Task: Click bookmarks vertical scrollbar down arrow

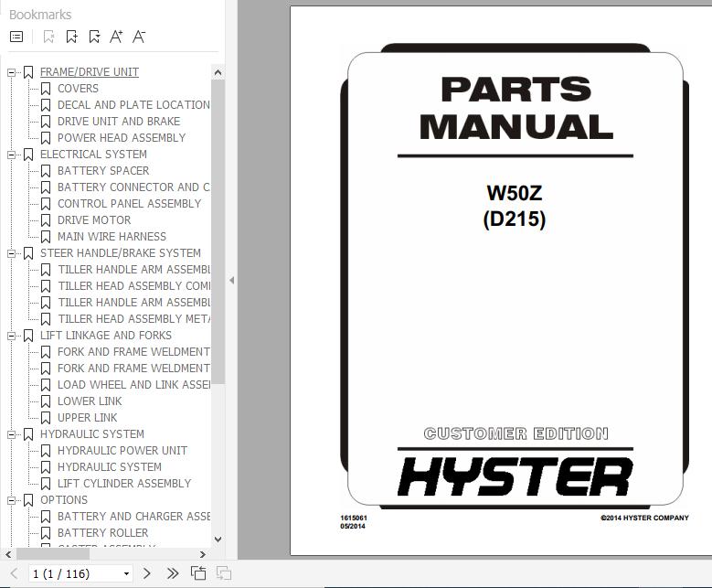Action: (x=218, y=540)
